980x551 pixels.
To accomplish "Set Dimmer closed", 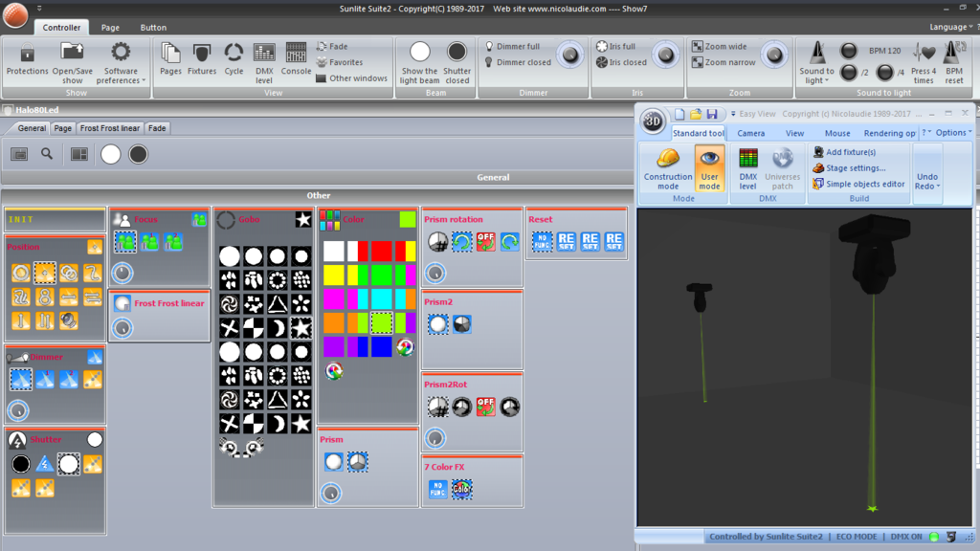I will (518, 62).
